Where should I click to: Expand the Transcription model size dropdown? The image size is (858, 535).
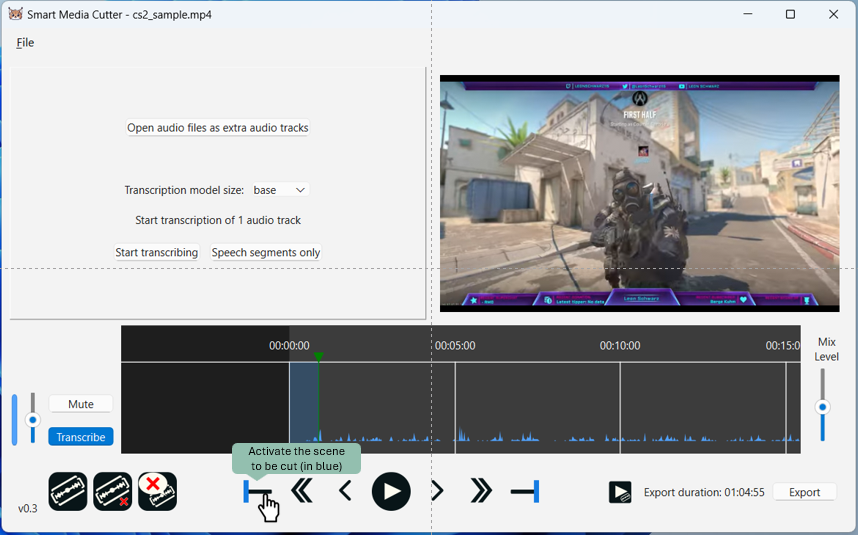tap(280, 190)
